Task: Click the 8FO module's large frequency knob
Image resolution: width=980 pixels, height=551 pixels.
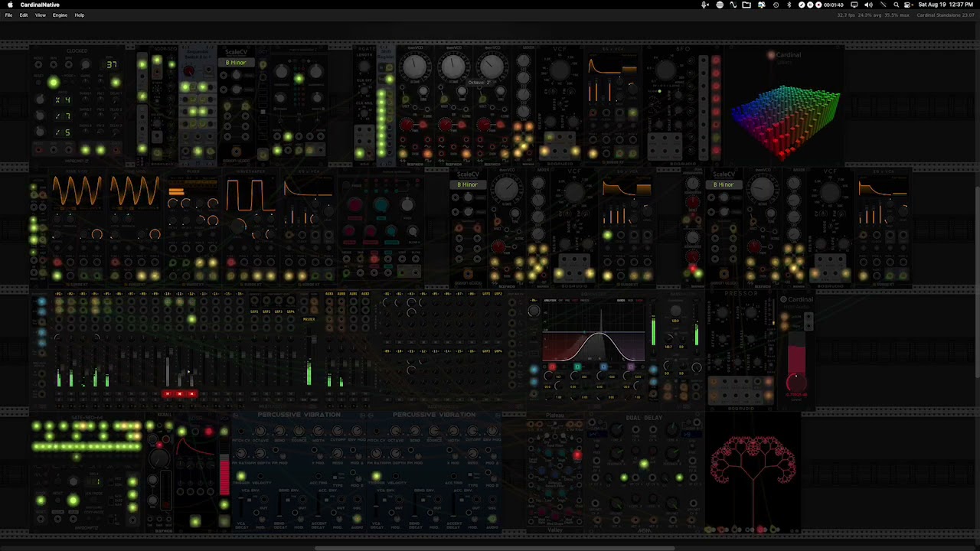Action: coord(666,70)
